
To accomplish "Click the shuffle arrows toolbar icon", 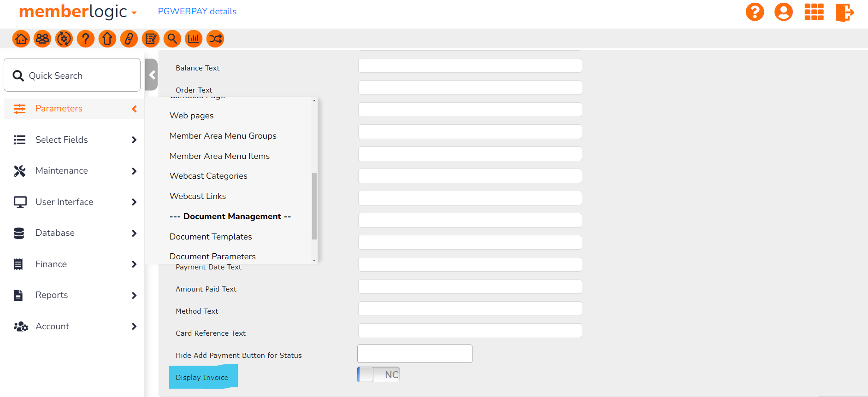I will coord(215,39).
